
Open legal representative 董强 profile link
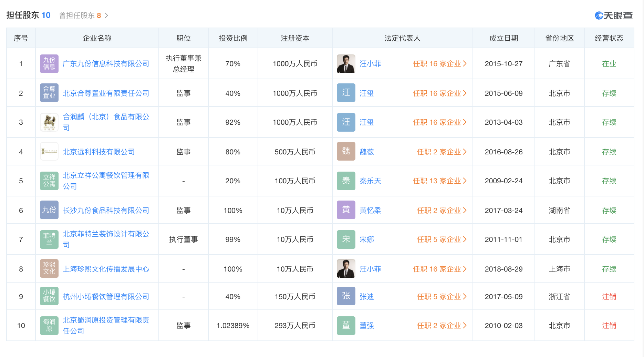(366, 326)
